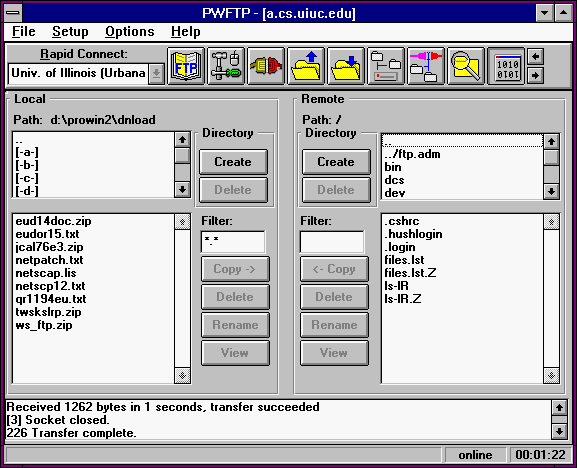The width and height of the screenshot is (577, 468).
Task: Click the remote Rename button
Action: coord(334,325)
